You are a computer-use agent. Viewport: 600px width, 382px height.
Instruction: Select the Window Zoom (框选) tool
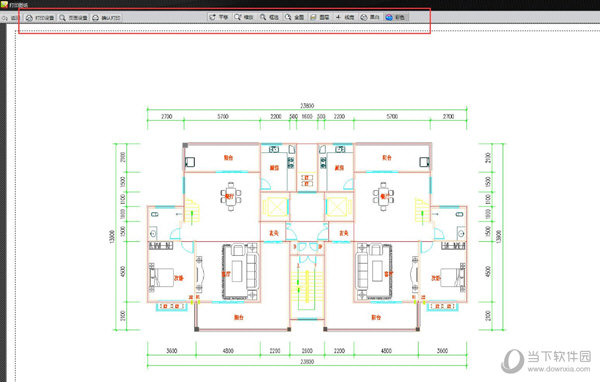269,17
